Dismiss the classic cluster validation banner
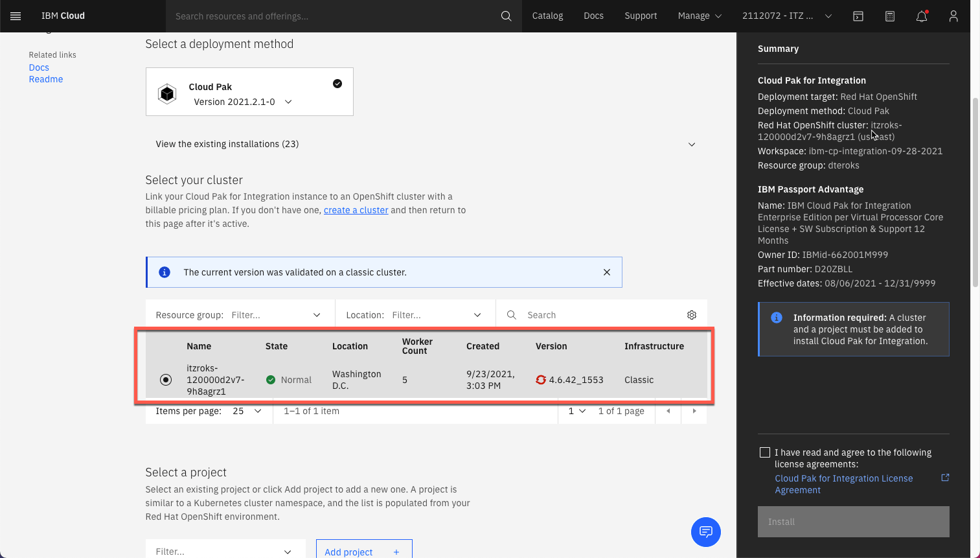 pos(606,272)
